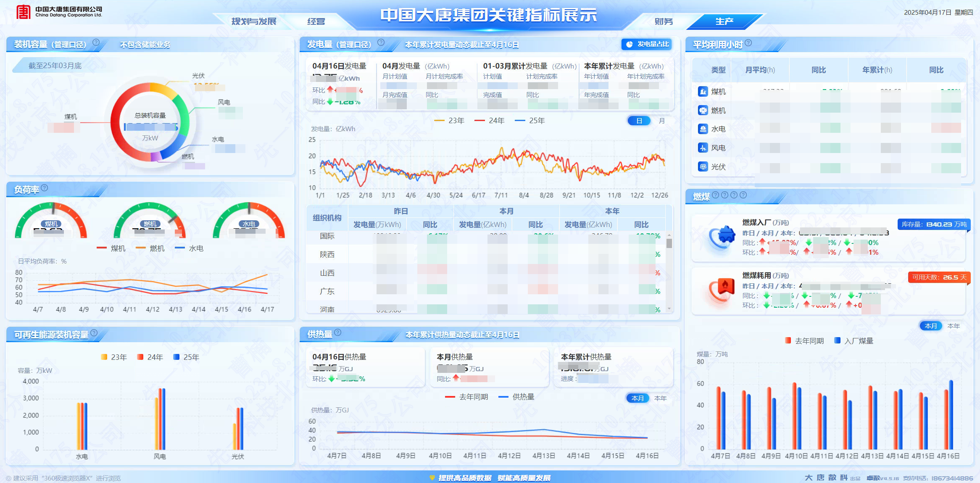Click the 燃机 gas turbine icon

click(703, 111)
